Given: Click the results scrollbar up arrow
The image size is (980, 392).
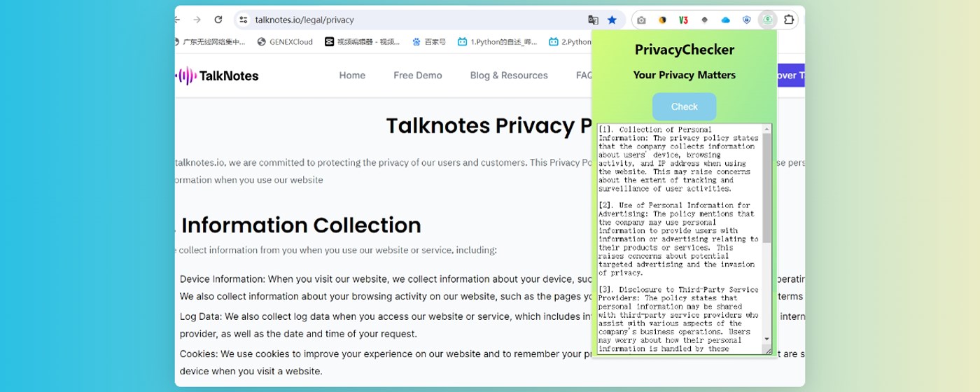Looking at the screenshot, I should pyautogui.click(x=767, y=128).
